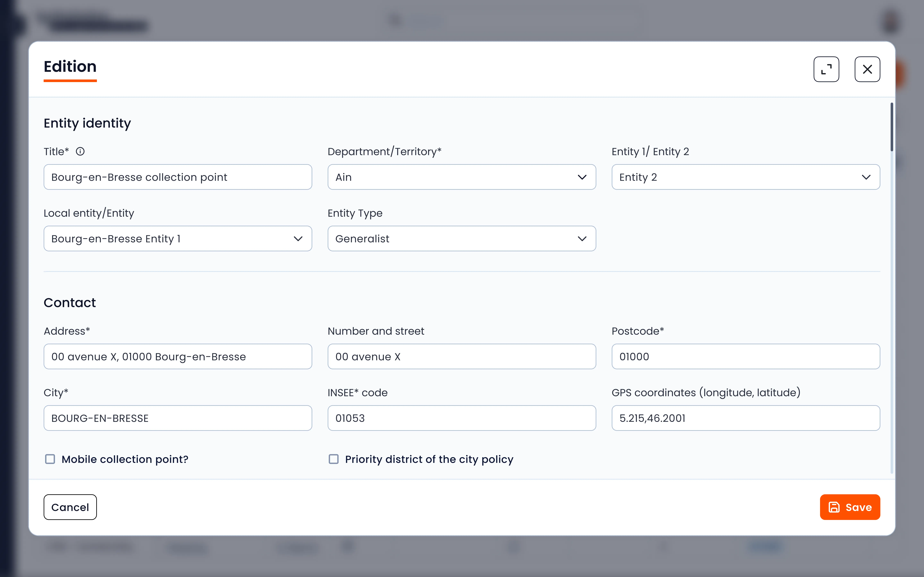Close the Edition dialog with X icon

coord(867,69)
